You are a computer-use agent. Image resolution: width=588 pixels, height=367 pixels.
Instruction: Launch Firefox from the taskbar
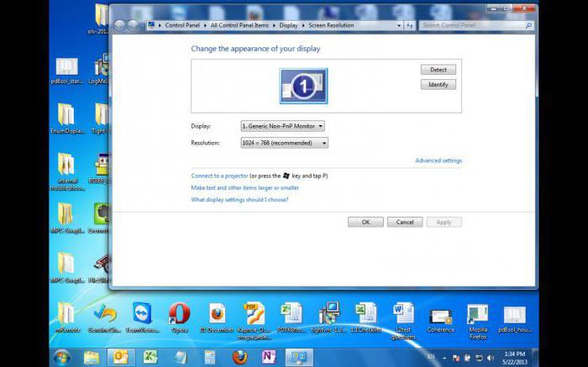pos(240,357)
